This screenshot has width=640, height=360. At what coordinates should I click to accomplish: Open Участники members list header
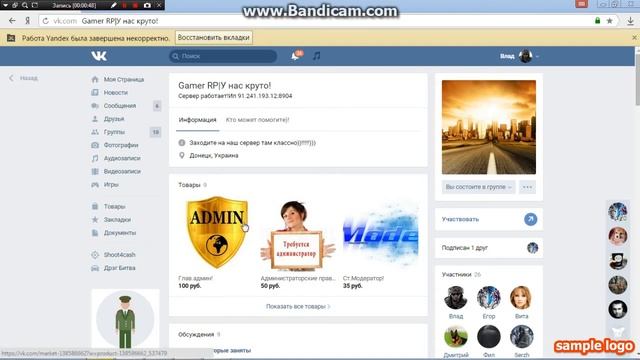457,275
